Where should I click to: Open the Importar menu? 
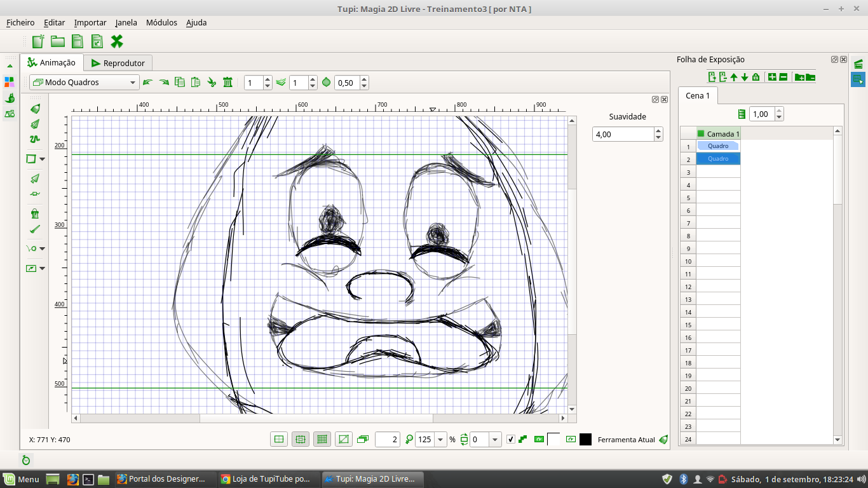90,22
